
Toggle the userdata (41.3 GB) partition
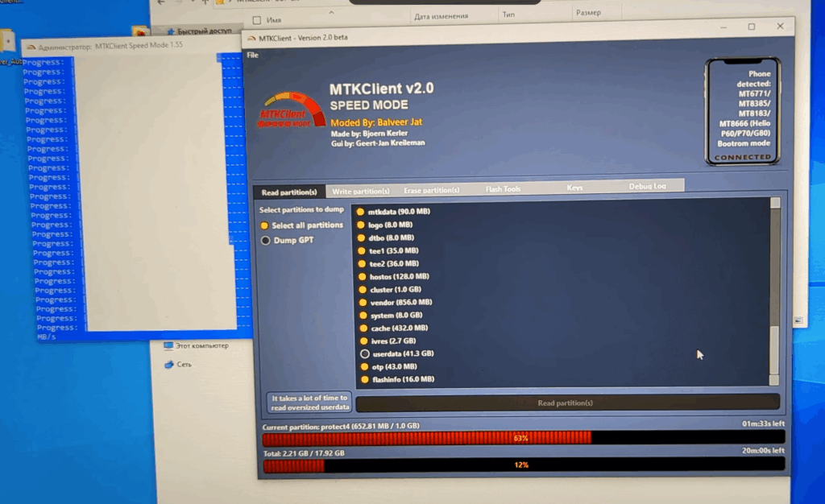pos(365,353)
